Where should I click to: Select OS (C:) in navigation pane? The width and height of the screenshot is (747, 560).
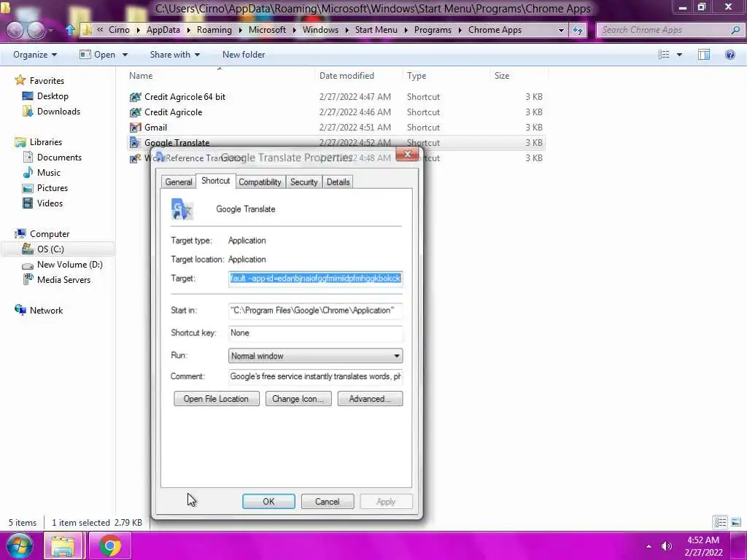[58, 249]
